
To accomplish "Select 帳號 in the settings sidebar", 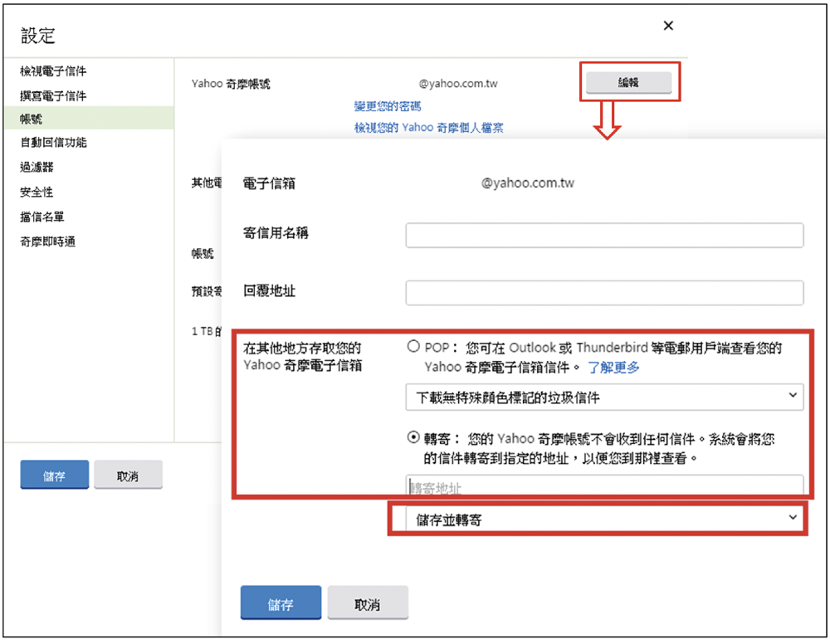I will point(89,119).
